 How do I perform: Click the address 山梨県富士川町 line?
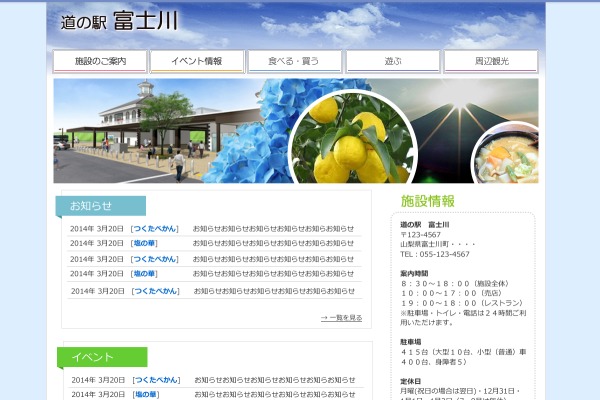[x=437, y=244]
